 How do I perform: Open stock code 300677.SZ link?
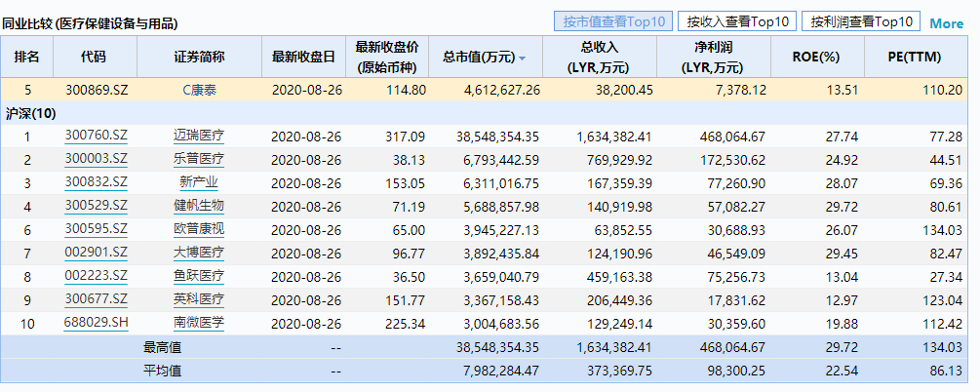point(97,299)
